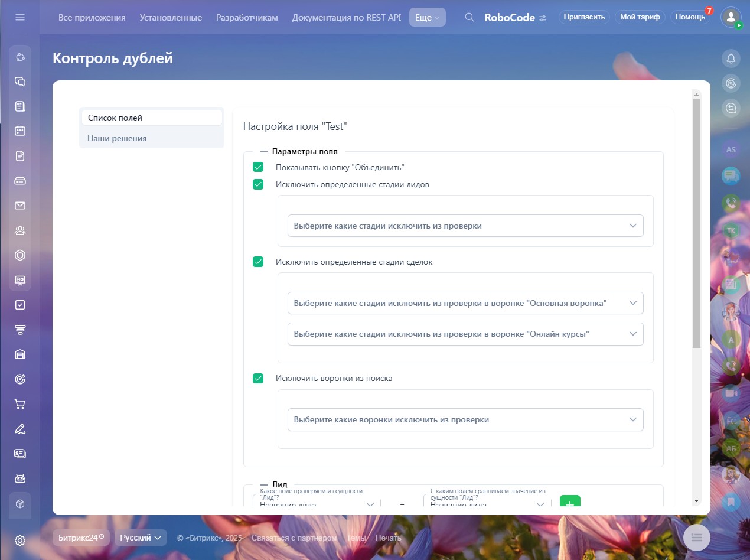This screenshot has width=750, height=560.
Task: Open the 'Онлайн курсы' stages dropdown
Action: [465, 334]
